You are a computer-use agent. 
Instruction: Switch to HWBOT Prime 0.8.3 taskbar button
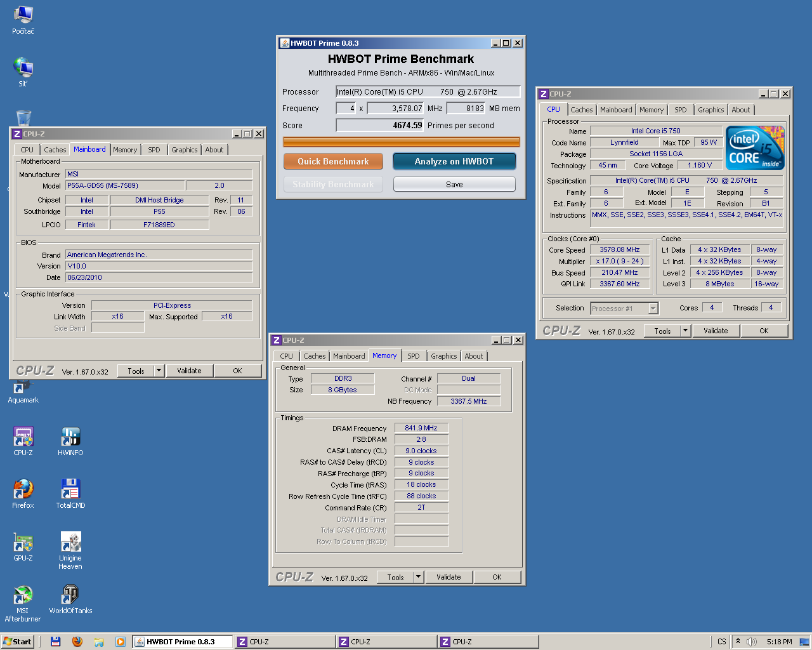click(x=182, y=642)
